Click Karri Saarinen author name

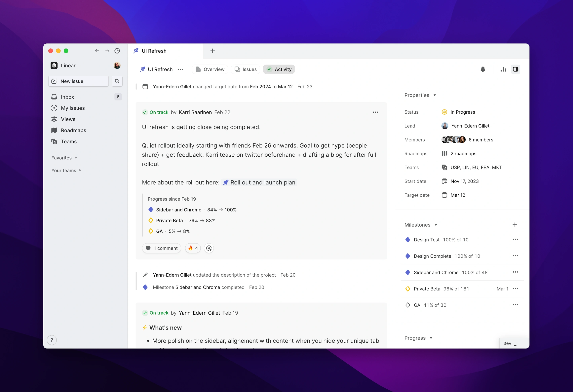195,112
